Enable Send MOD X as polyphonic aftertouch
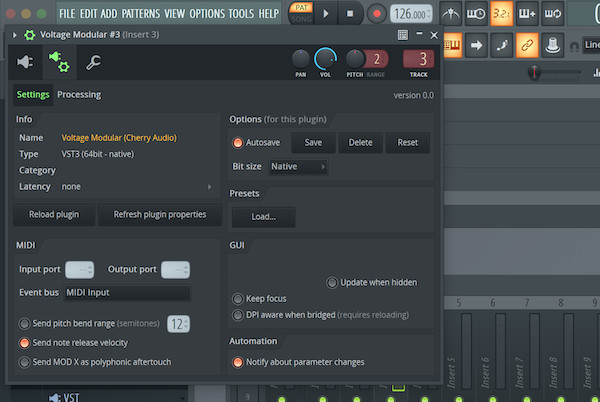600x402 pixels. (x=95, y=362)
